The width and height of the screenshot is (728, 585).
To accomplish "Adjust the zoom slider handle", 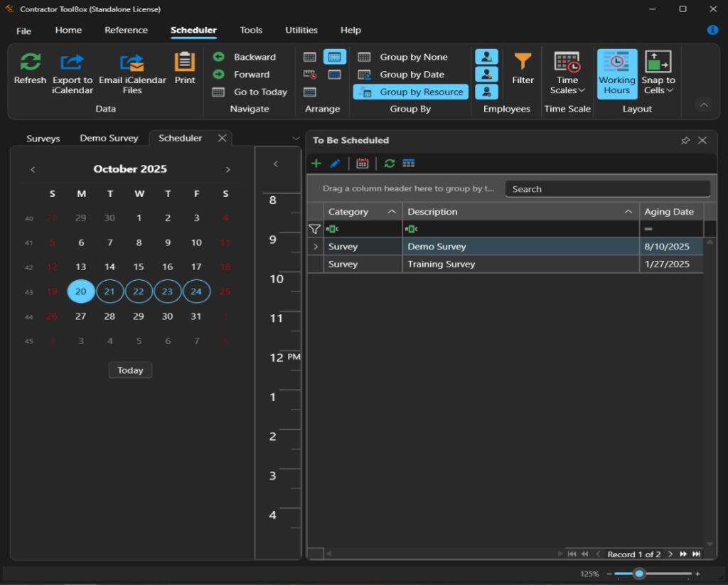I will tap(639, 574).
